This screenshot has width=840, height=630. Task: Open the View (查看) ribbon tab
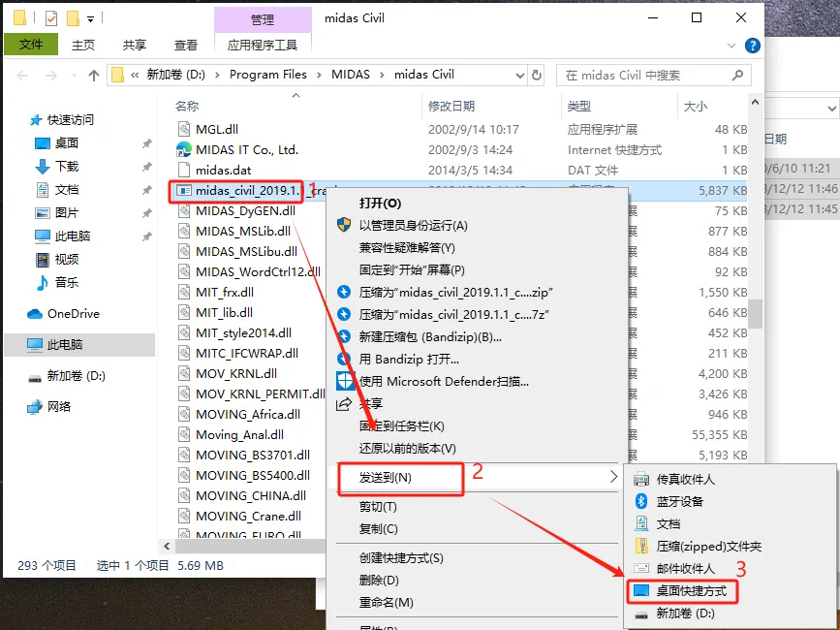click(x=185, y=45)
